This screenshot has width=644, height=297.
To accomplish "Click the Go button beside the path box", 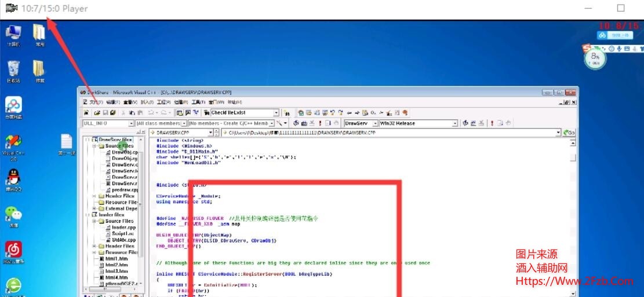I will coord(569,133).
